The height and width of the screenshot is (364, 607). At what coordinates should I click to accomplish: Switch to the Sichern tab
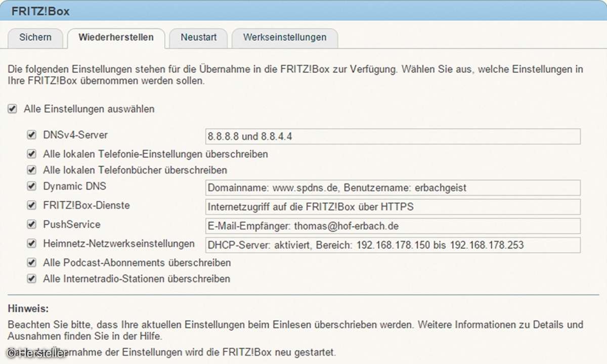click(35, 37)
